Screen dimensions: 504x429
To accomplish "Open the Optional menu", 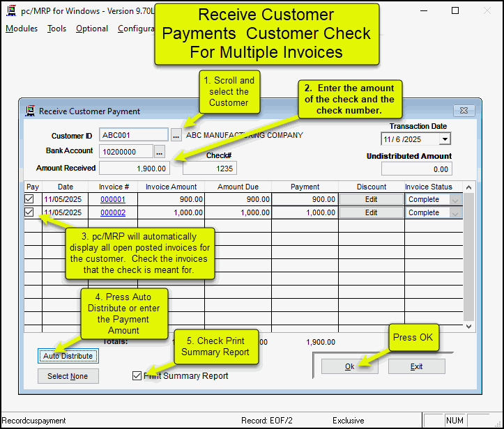I will tap(92, 29).
